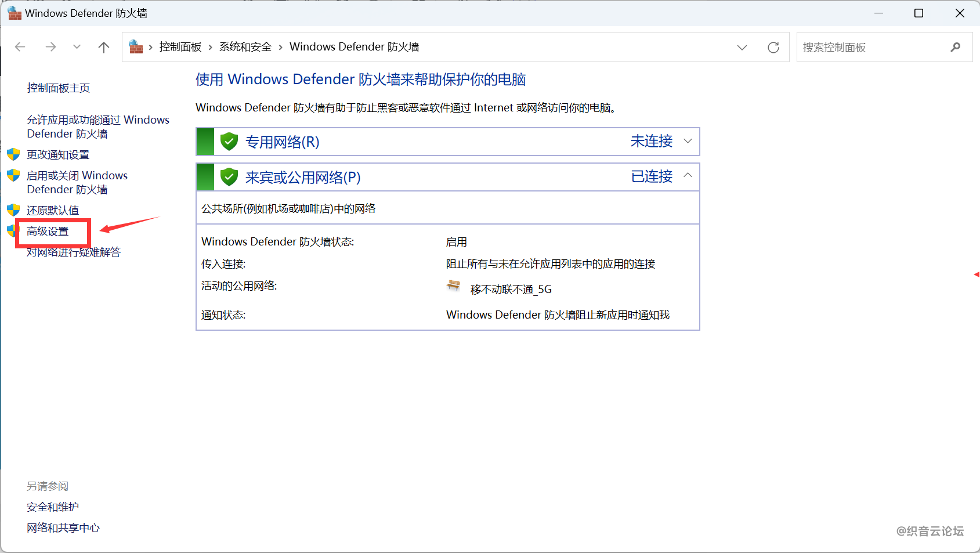This screenshot has height=553, width=980.
Task: Expand the 专用网络(R) section chevron
Action: tap(688, 142)
